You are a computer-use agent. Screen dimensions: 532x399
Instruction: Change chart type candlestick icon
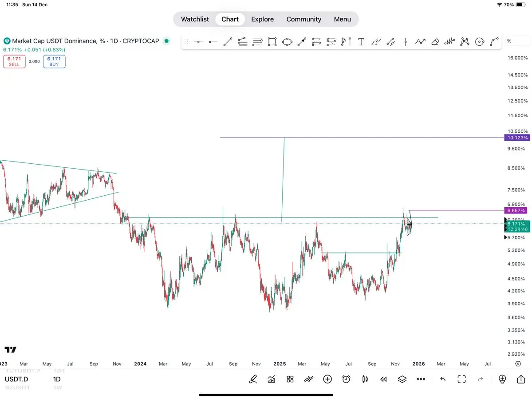(365, 379)
